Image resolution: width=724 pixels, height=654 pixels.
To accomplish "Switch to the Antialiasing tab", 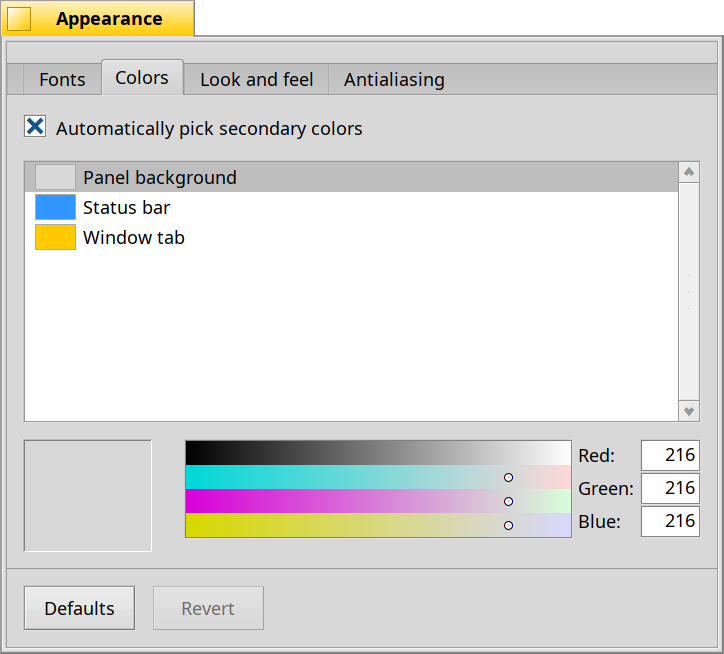I will coord(394,79).
